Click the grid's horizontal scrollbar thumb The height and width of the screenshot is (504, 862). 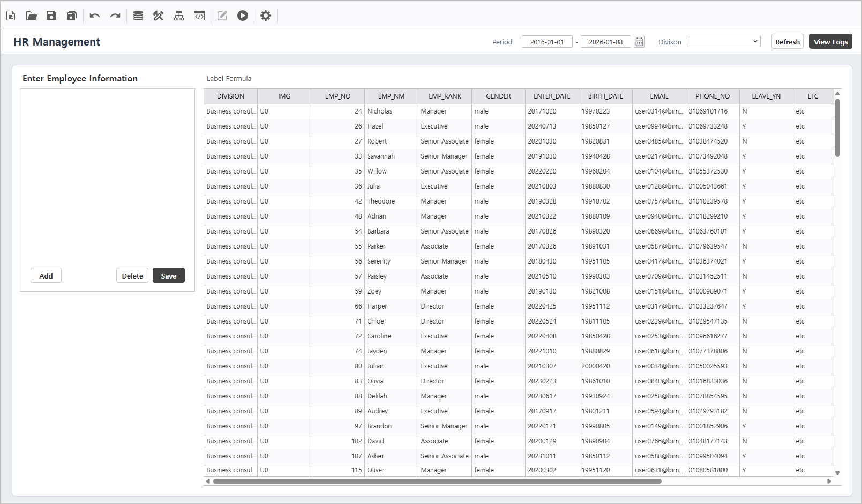pyautogui.click(x=437, y=481)
